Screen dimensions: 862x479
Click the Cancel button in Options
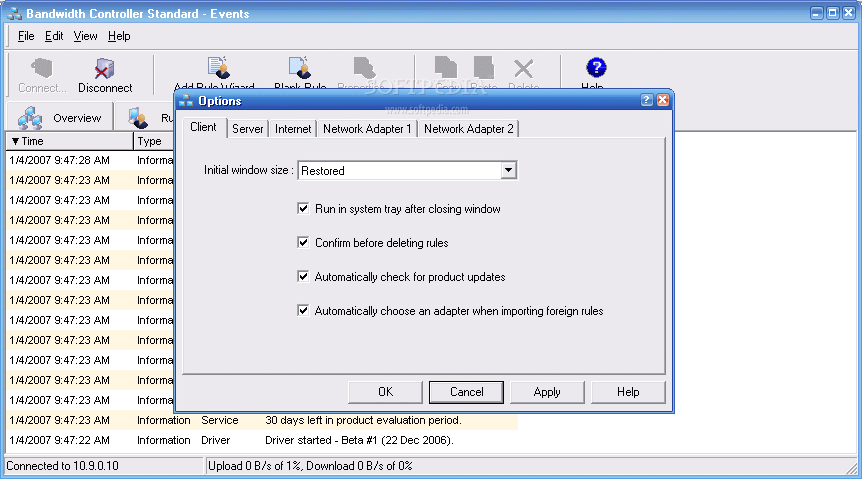click(466, 392)
